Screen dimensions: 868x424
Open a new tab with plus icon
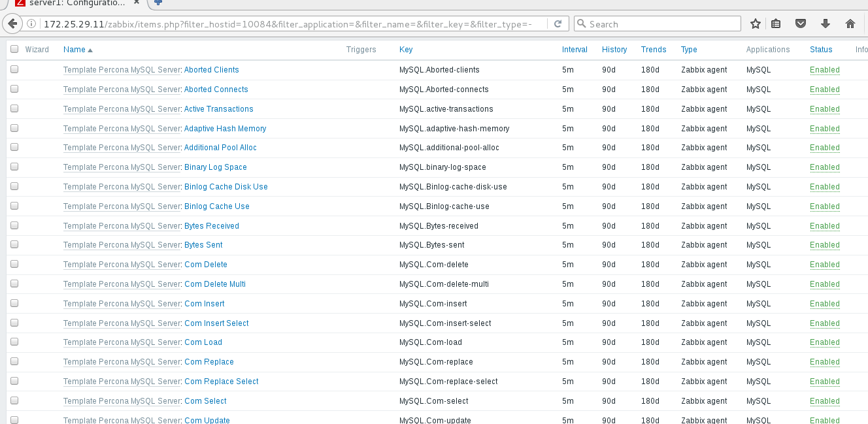pos(158,3)
